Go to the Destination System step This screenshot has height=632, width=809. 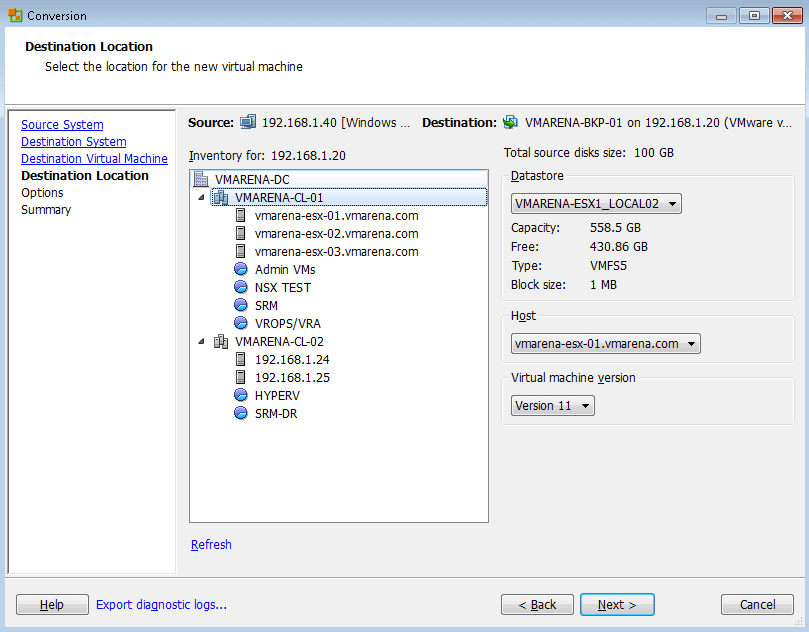73,141
